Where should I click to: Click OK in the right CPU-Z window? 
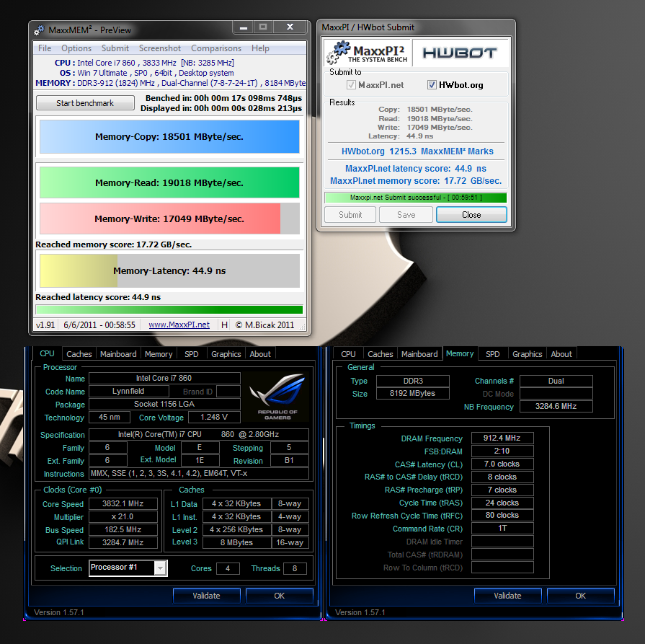point(580,596)
